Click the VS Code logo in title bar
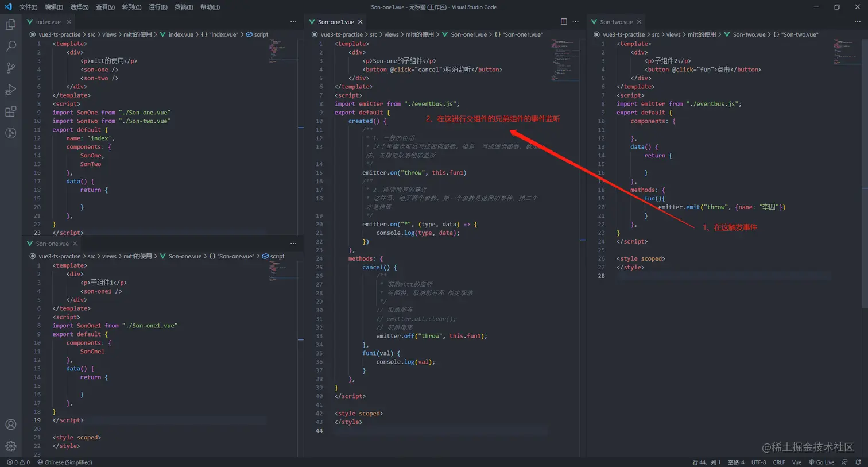Image resolution: width=868 pixels, height=467 pixels. 8,7
